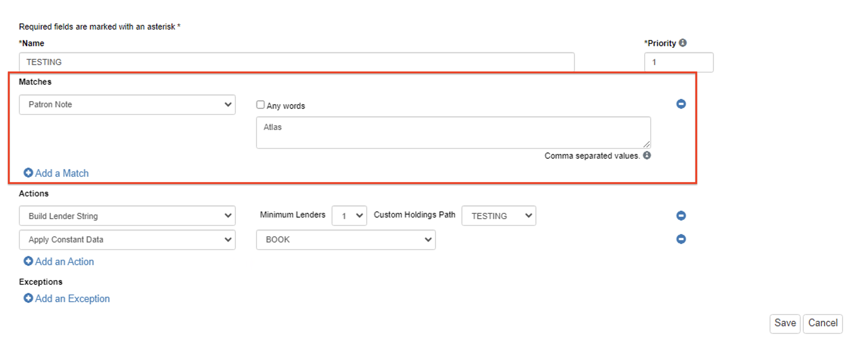Viewport: 868px width, 352px height.
Task: Enable the Any words checkbox
Action: point(260,105)
